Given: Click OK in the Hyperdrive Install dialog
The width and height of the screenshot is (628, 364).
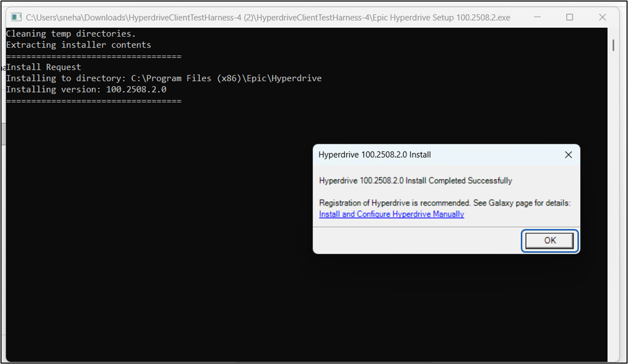Looking at the screenshot, I should point(550,241).
